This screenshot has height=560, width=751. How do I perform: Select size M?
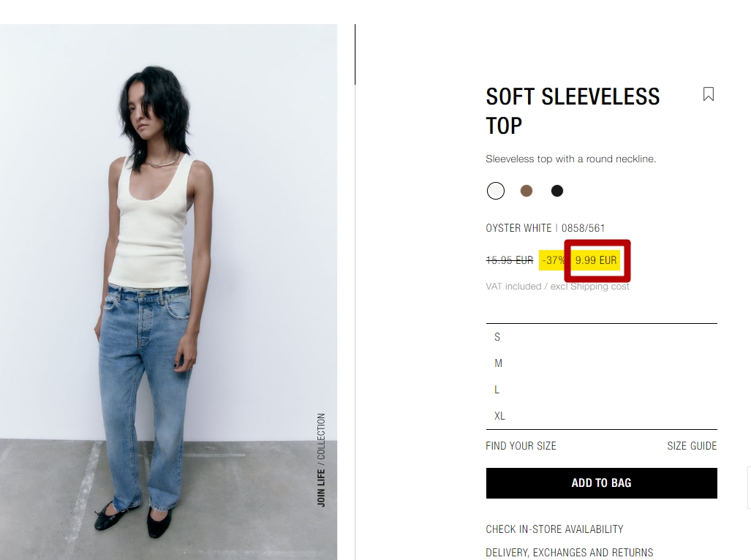602,363
